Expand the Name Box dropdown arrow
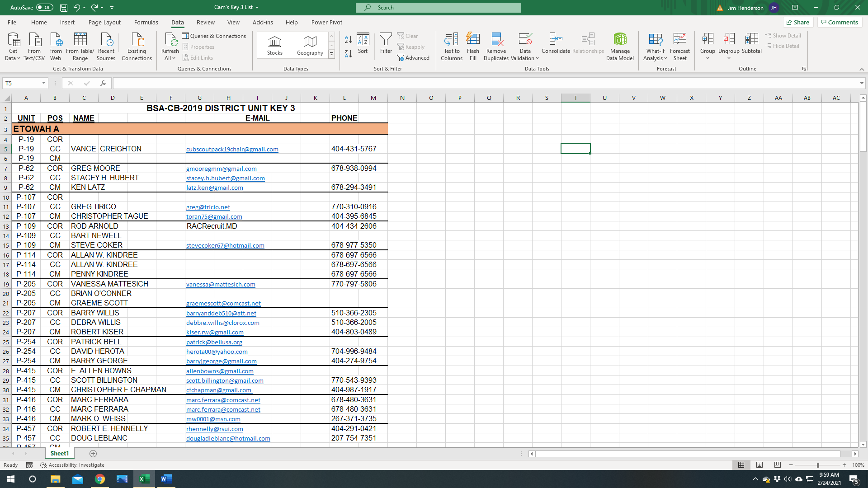868x488 pixels. [x=43, y=83]
